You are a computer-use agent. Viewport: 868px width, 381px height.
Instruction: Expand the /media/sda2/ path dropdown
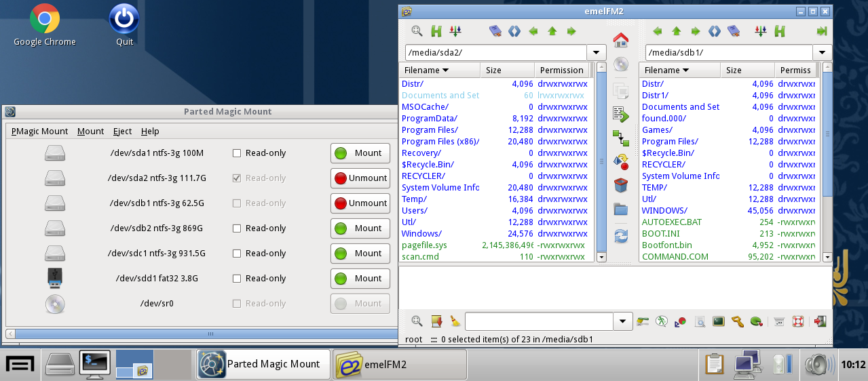[x=597, y=52]
